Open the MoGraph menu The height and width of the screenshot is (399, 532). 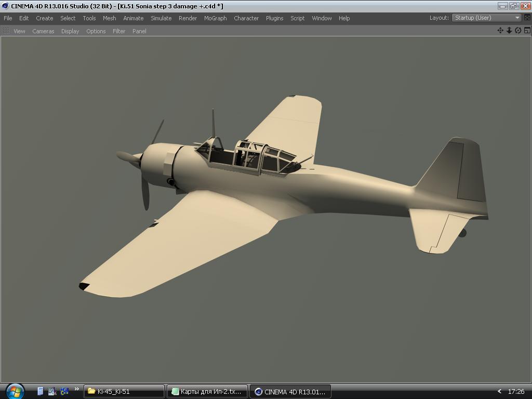click(215, 18)
